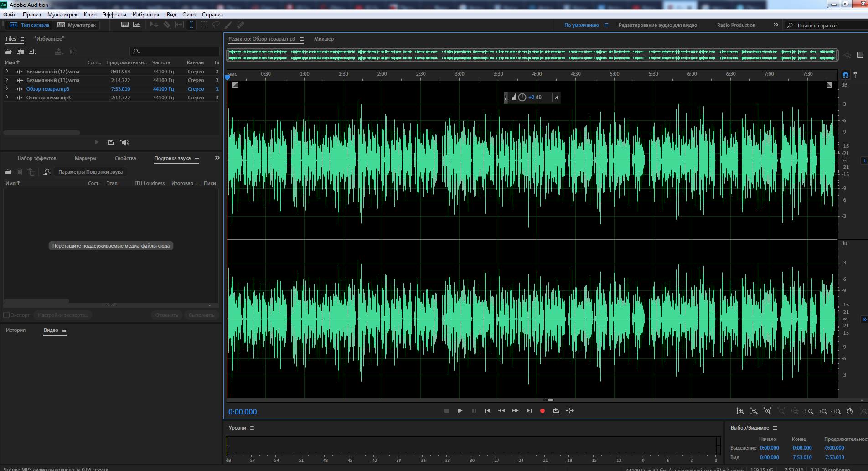Open the Эффекты menu

coord(114,15)
